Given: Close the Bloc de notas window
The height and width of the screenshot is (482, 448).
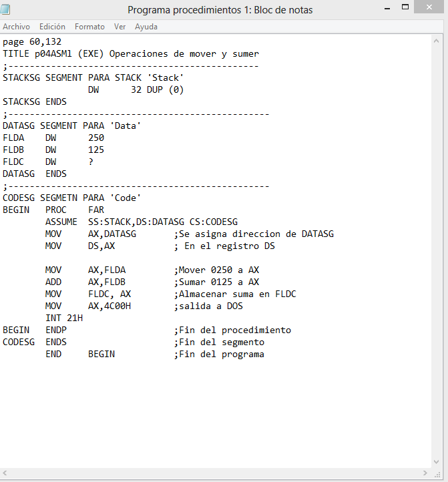Looking at the screenshot, I should click(x=429, y=7).
